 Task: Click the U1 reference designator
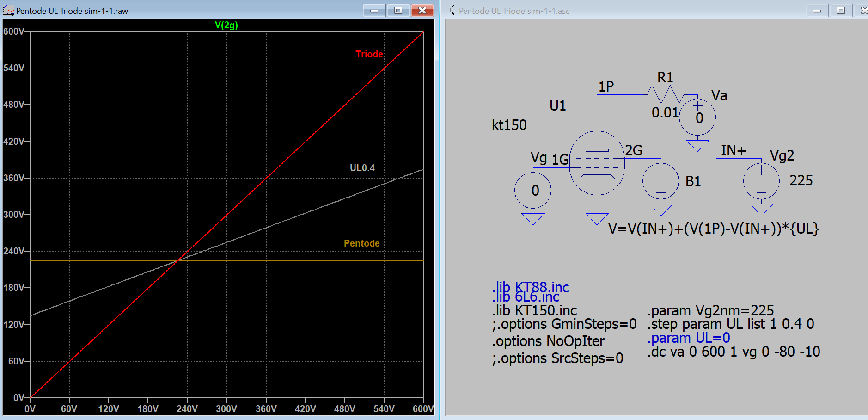tap(558, 105)
